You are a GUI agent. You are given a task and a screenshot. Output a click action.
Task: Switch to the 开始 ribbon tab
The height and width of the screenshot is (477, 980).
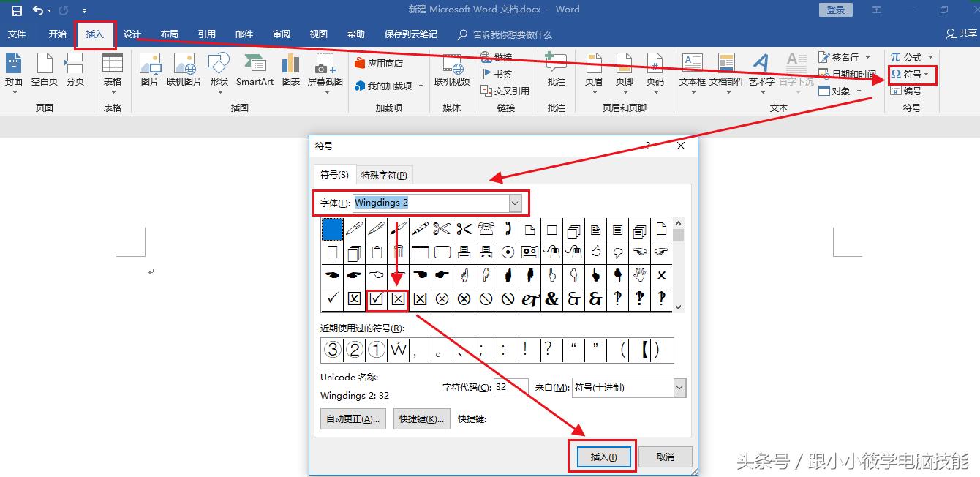pyautogui.click(x=56, y=34)
